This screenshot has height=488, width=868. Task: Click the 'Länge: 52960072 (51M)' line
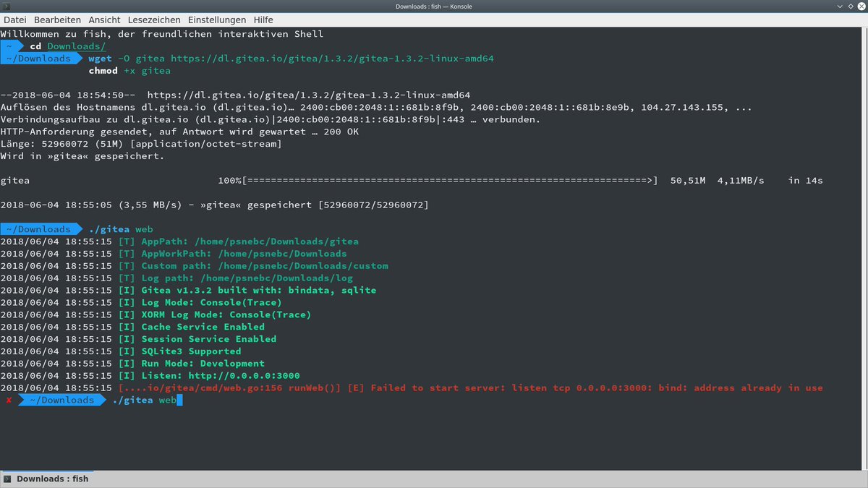pos(141,144)
